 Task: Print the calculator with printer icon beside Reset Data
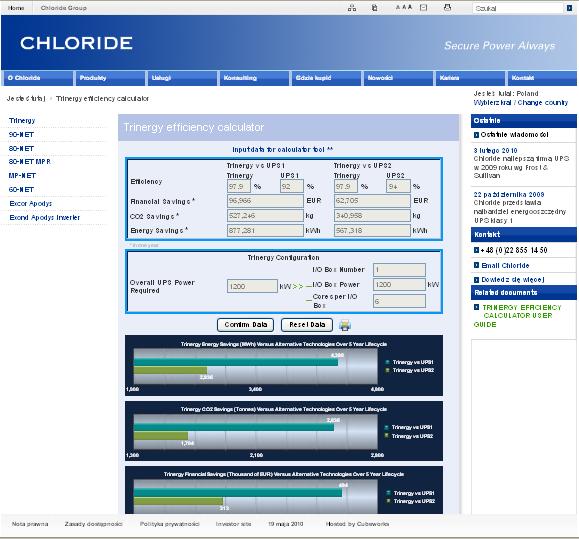[x=345, y=325]
